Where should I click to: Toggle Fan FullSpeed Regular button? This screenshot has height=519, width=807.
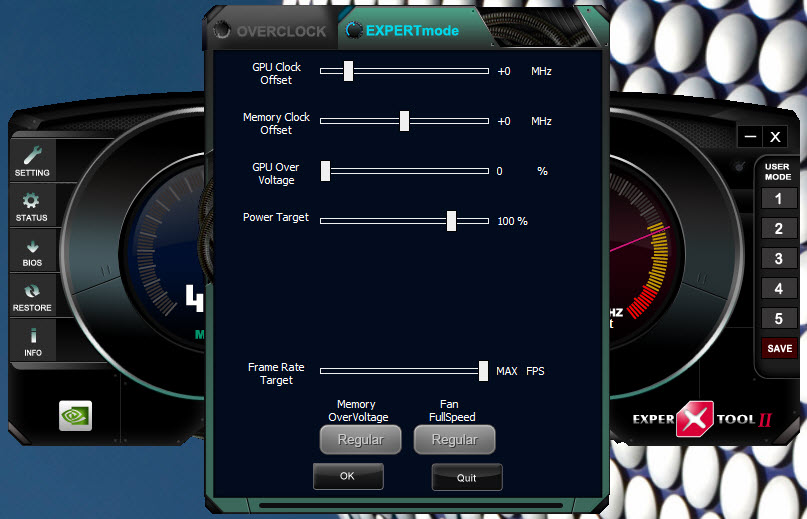click(x=454, y=440)
